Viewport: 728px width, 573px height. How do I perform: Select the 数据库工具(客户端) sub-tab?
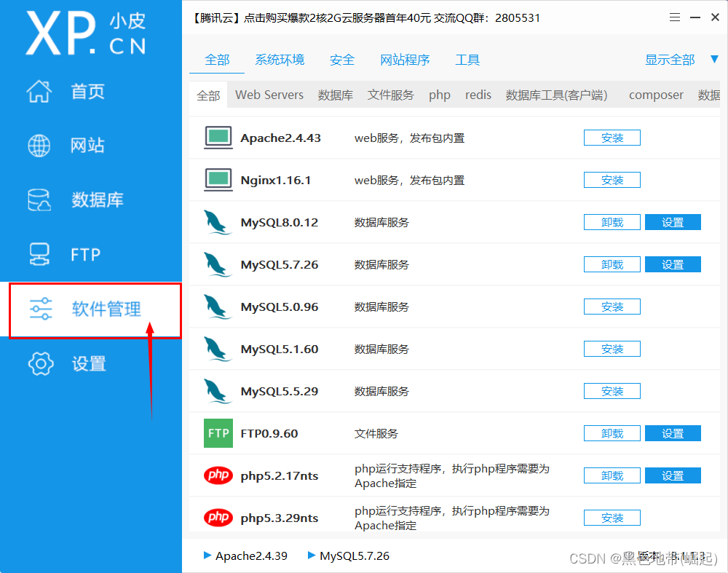pos(556,95)
